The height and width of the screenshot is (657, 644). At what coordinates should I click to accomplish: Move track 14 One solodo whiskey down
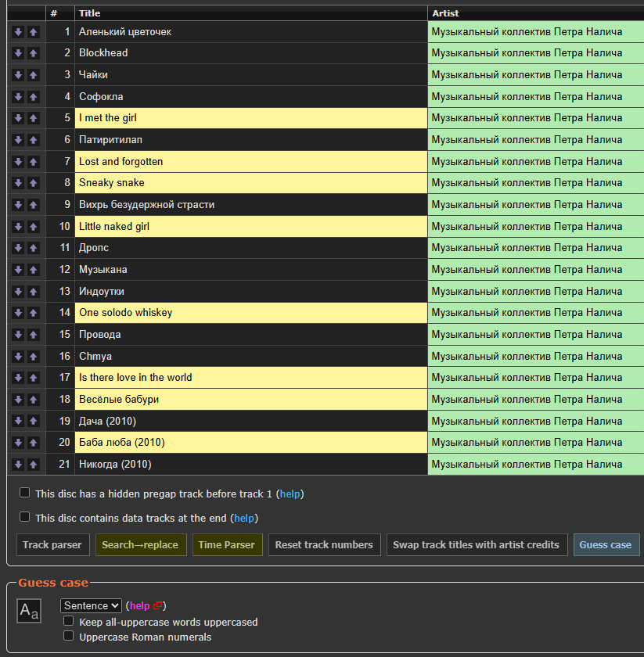pyautogui.click(x=18, y=313)
